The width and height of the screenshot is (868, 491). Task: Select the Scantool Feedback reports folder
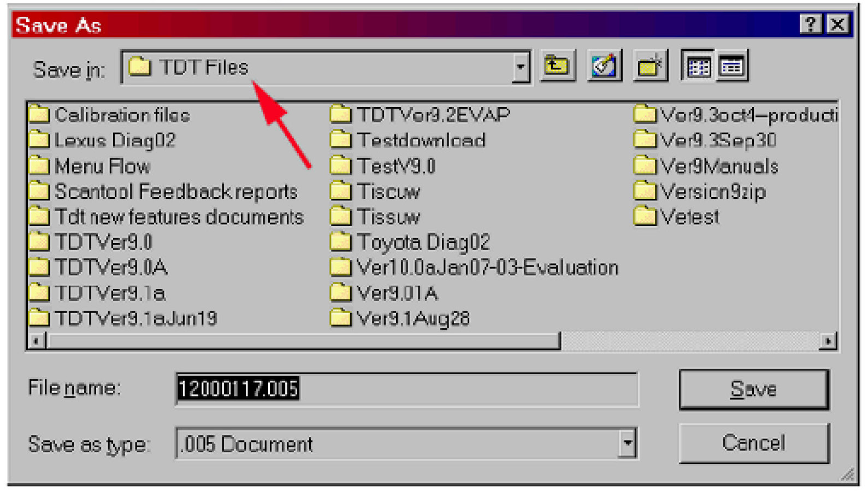pos(175,192)
